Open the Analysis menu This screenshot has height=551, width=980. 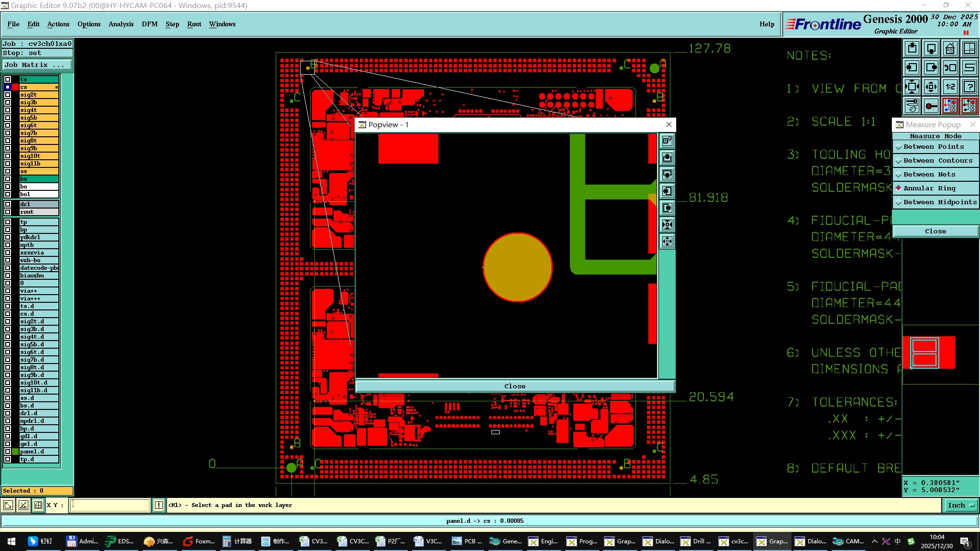click(121, 24)
